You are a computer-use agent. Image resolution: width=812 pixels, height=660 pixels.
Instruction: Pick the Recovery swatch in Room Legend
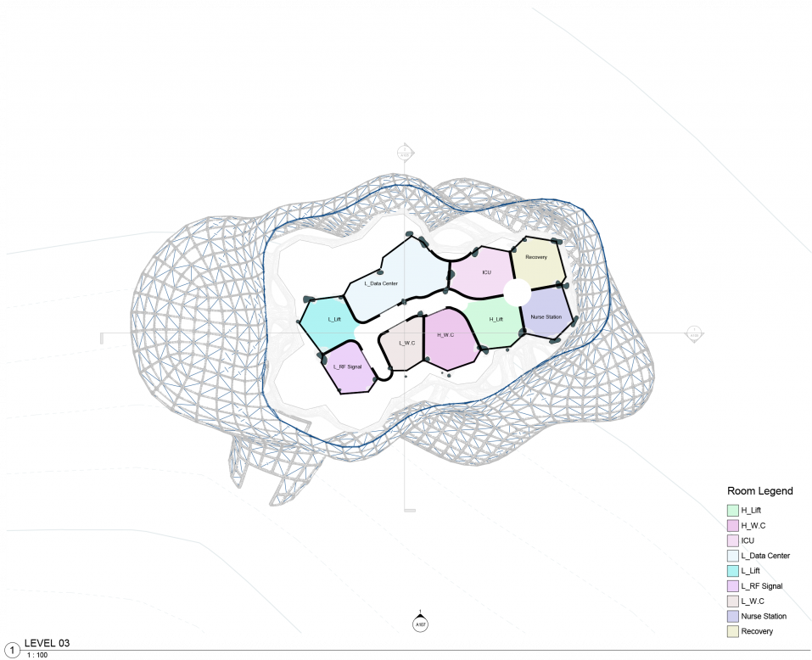pos(733,631)
